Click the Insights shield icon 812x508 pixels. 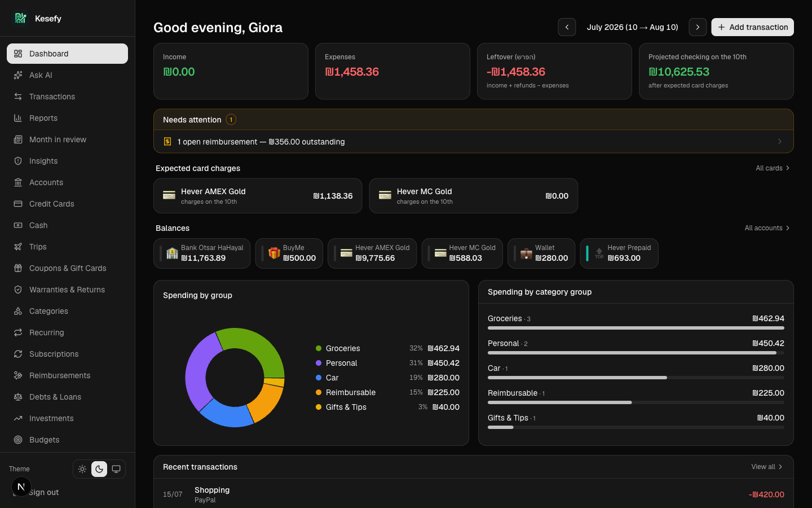point(18,161)
